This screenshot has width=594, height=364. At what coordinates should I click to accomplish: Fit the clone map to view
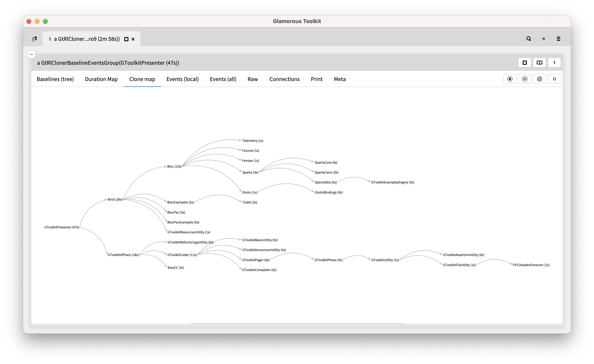540,79
